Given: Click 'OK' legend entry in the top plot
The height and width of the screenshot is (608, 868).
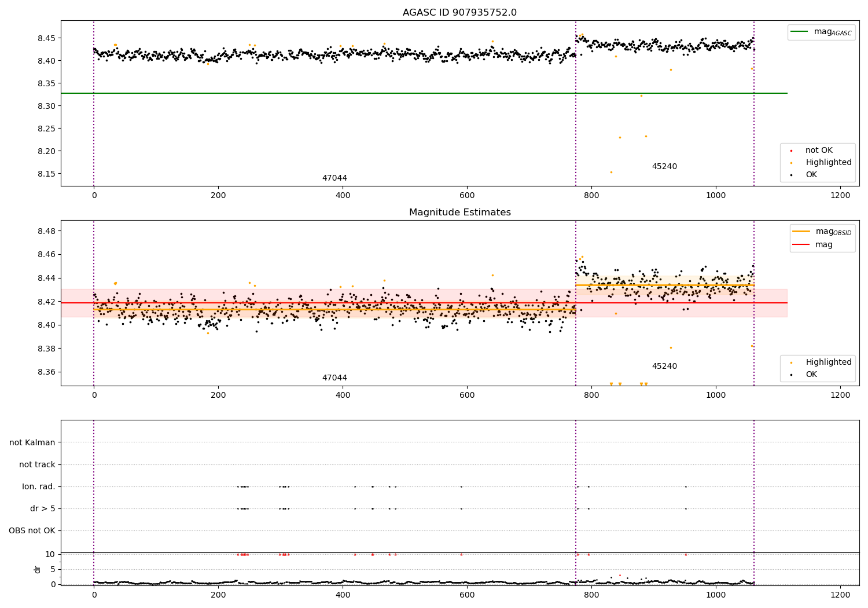Looking at the screenshot, I should (x=811, y=174).
